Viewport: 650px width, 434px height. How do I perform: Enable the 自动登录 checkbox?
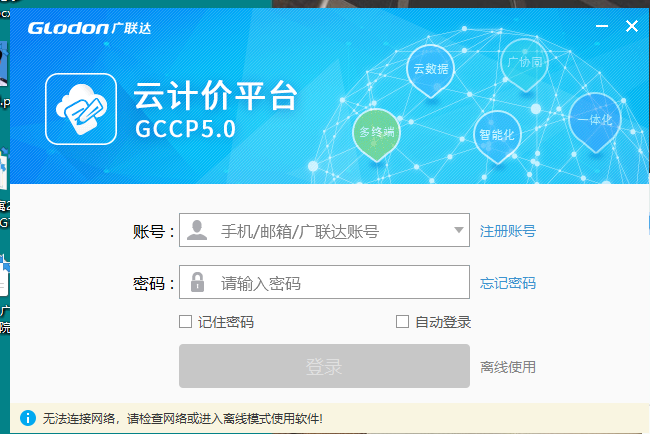coord(402,321)
